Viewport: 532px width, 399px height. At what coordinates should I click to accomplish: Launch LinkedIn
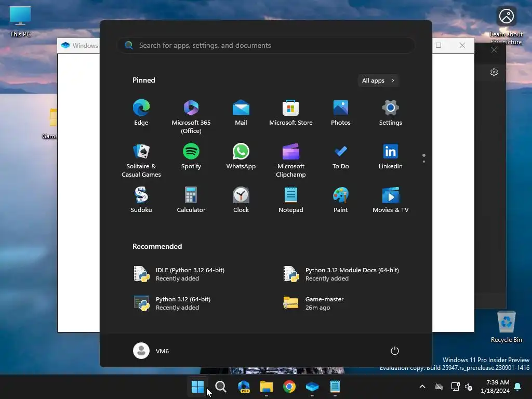pos(391,156)
